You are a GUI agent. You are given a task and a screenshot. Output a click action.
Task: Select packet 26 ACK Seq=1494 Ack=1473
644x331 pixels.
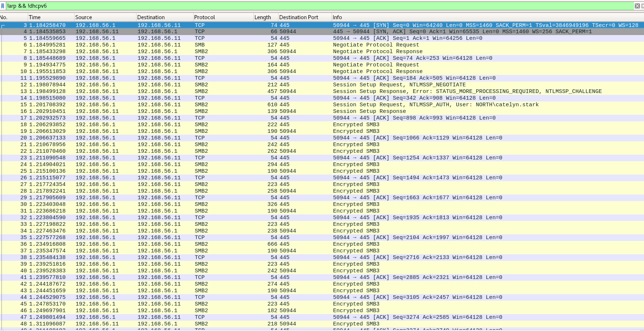pyautogui.click(x=322, y=178)
